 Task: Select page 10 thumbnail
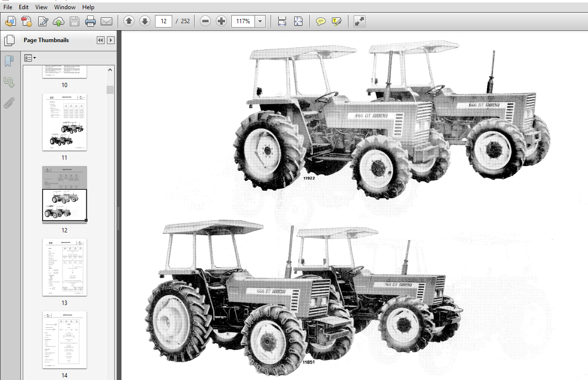pos(64,72)
